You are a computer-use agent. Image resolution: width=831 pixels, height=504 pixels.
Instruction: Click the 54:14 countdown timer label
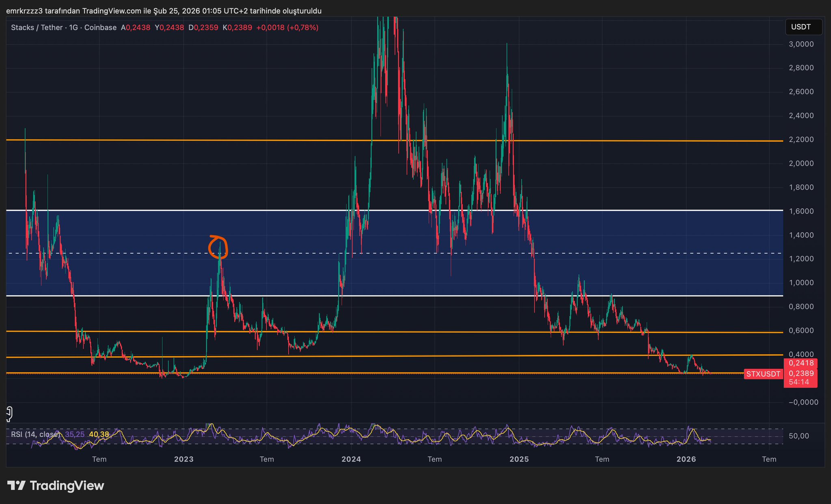pos(799,382)
